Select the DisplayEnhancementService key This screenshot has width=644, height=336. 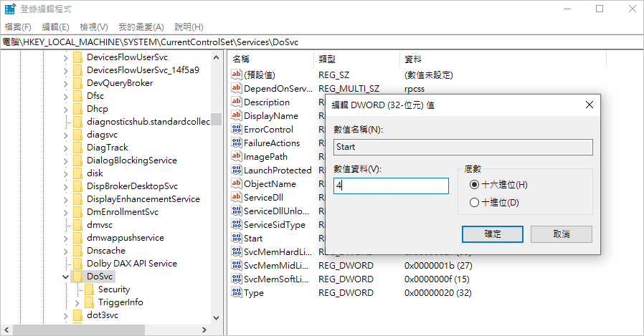coord(143,199)
